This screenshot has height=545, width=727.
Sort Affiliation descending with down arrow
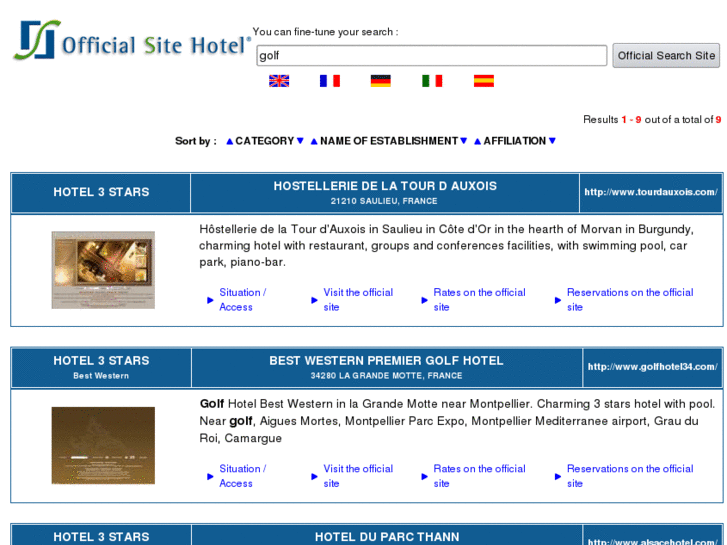552,141
